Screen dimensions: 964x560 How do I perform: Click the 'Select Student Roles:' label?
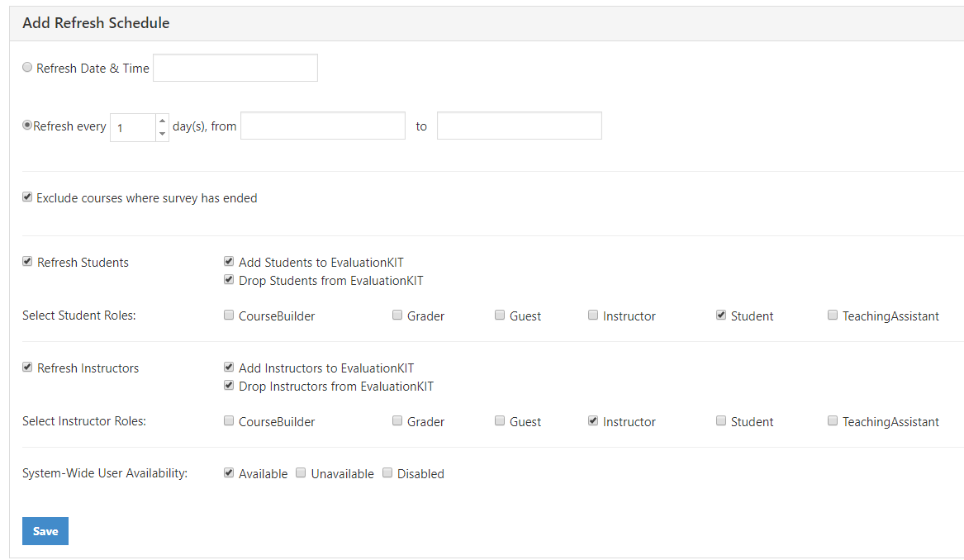click(79, 316)
